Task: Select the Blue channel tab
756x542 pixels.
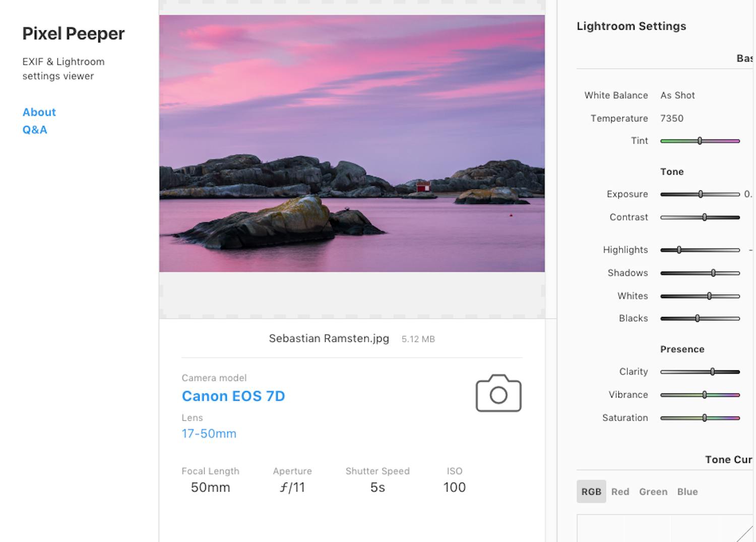Action: pyautogui.click(x=687, y=492)
